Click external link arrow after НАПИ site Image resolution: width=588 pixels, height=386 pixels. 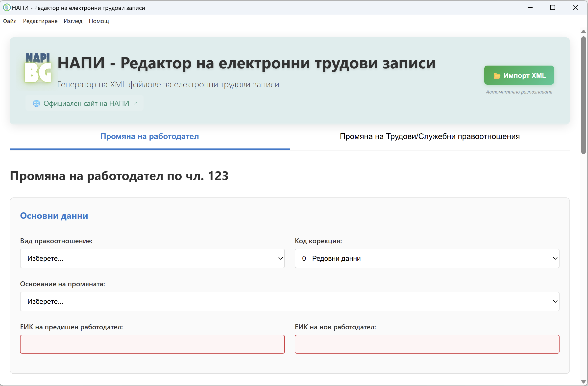coord(135,103)
